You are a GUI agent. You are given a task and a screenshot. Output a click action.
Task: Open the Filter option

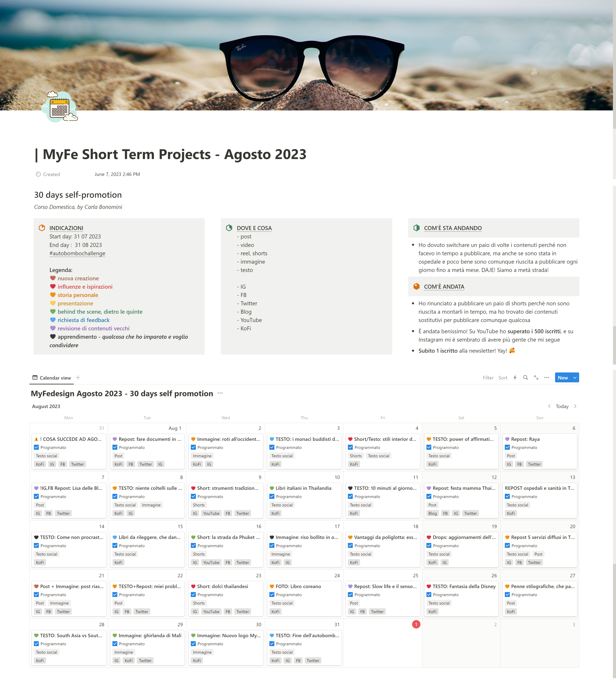488,377
